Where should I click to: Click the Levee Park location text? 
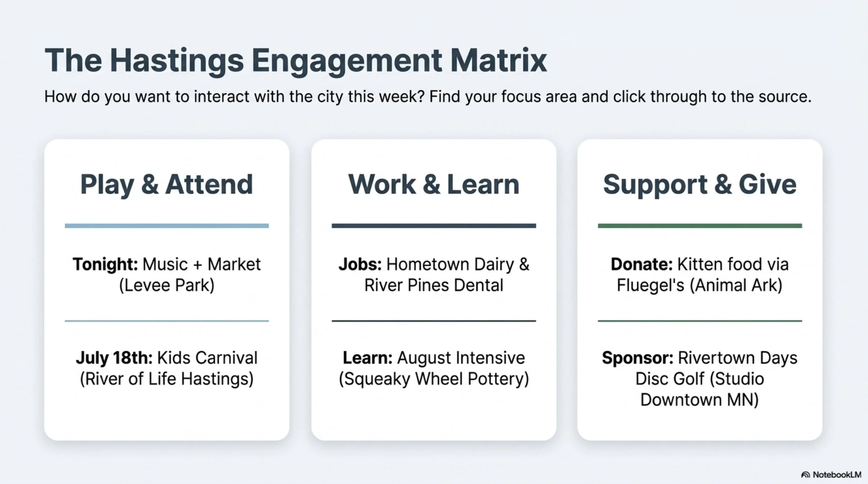click(x=167, y=285)
